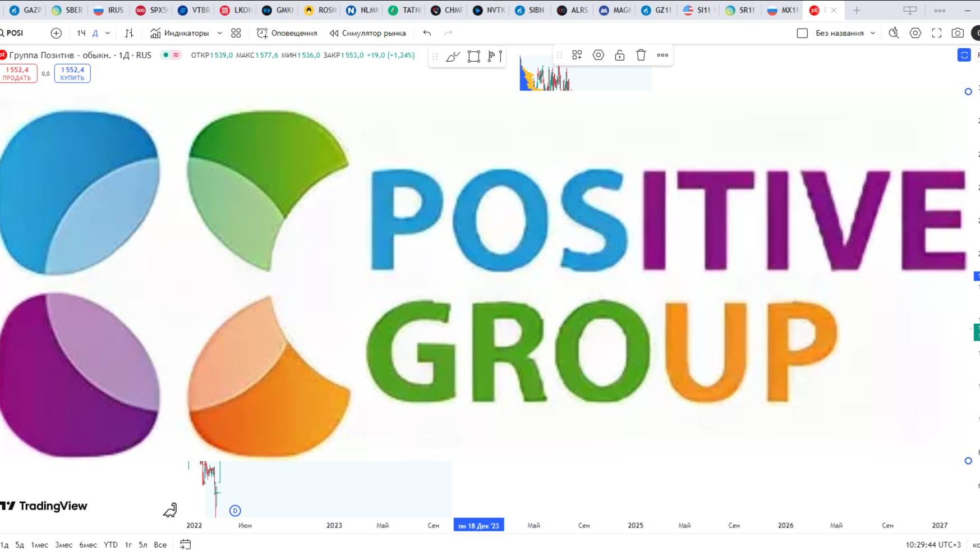980x551 pixels.
Task: Select the 1Ч hourly timeframe
Action: pos(81,33)
